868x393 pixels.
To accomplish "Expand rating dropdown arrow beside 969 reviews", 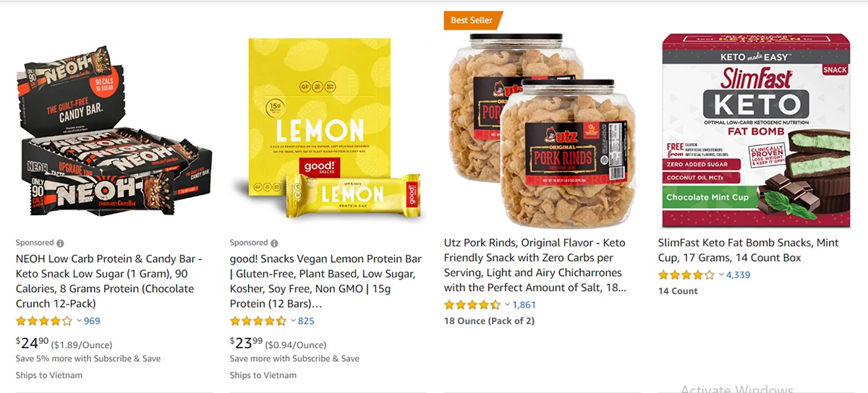I will [79, 321].
